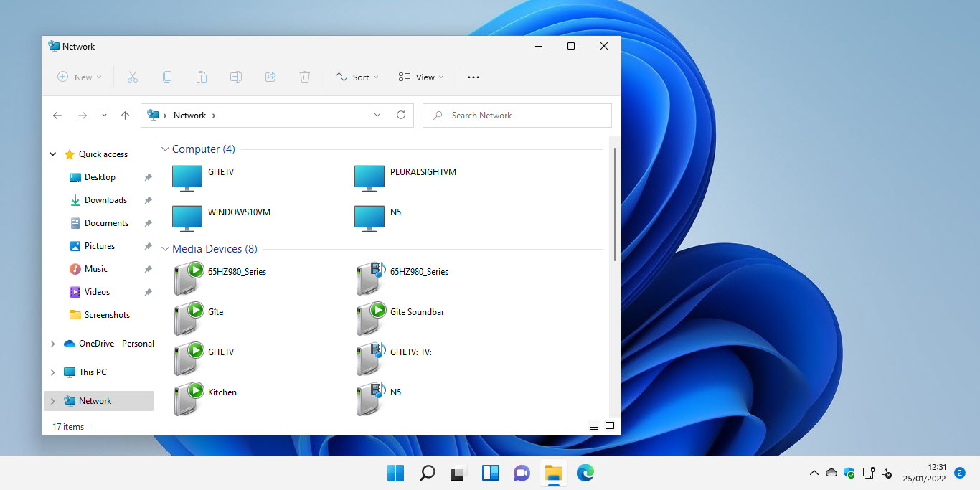Image resolution: width=980 pixels, height=490 pixels.
Task: Open Microsoft Edge from the taskbar
Action: (585, 473)
